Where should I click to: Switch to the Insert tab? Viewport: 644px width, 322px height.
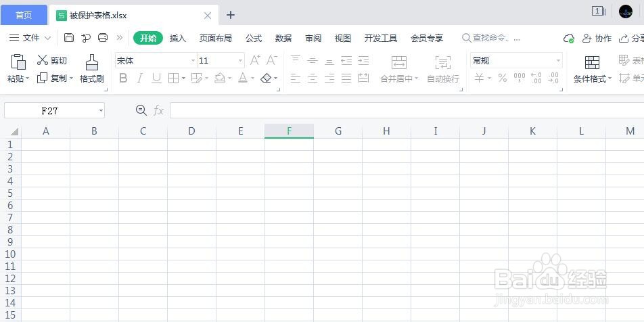(178, 38)
